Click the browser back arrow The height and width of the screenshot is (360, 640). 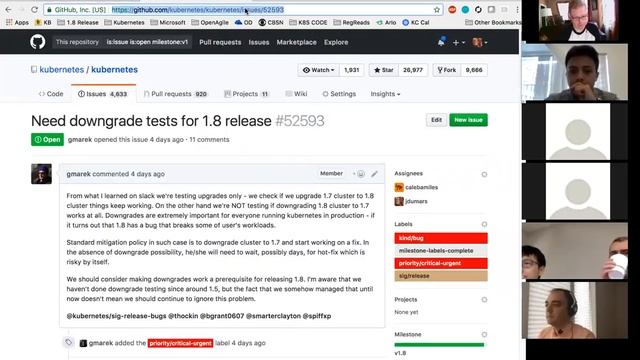8,9
